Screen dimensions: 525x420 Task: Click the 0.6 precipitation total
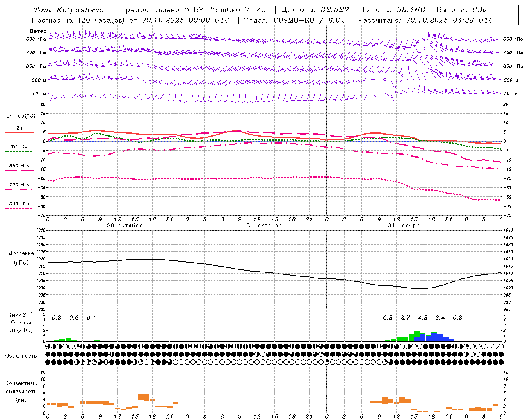tap(74, 318)
